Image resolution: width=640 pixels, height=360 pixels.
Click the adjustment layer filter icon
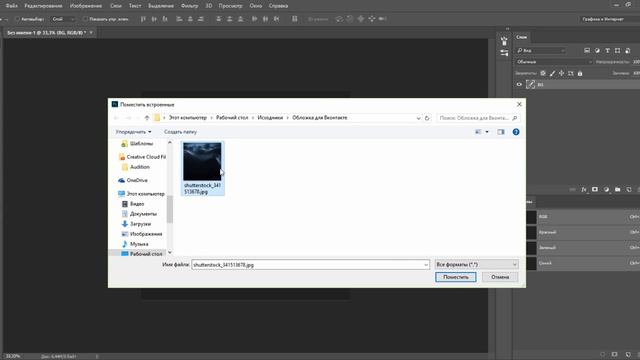click(597, 51)
